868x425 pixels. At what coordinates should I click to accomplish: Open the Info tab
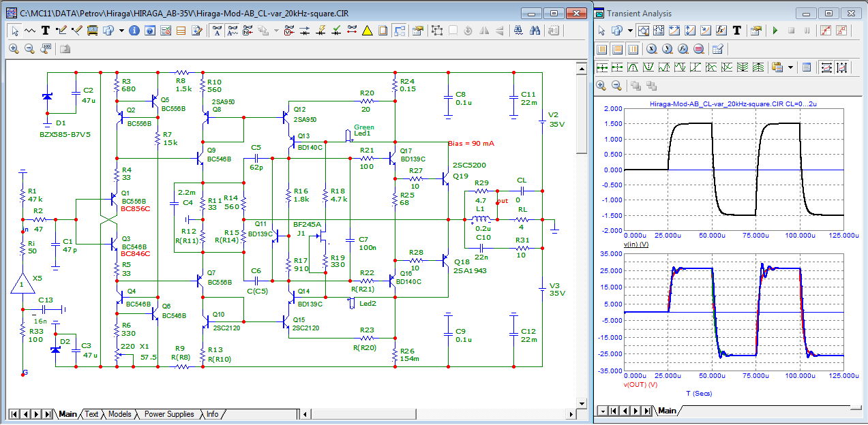[213, 414]
